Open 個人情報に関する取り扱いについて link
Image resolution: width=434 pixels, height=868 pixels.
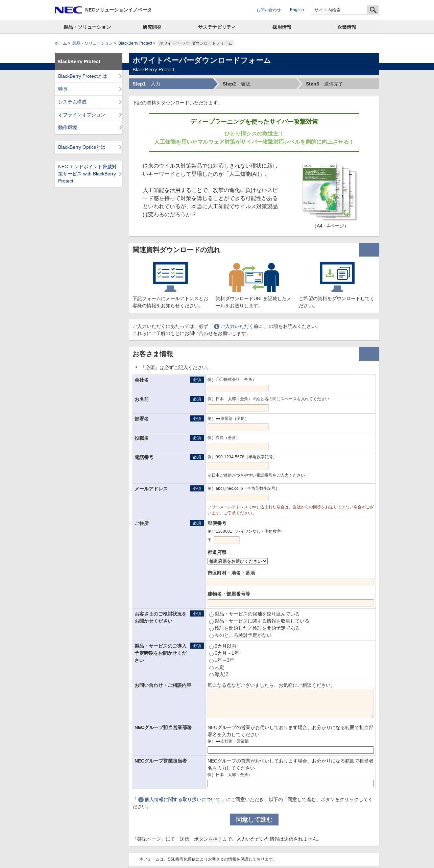coord(183,800)
